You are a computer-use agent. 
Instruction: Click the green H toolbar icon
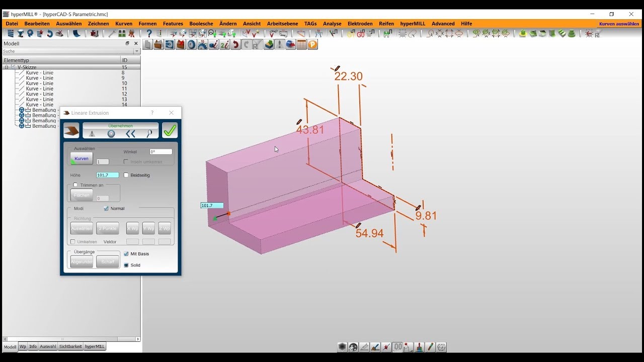coord(387,34)
